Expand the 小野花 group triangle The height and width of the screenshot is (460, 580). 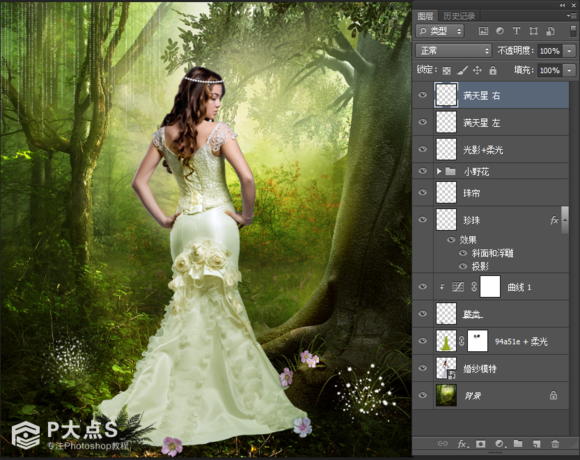coord(439,171)
